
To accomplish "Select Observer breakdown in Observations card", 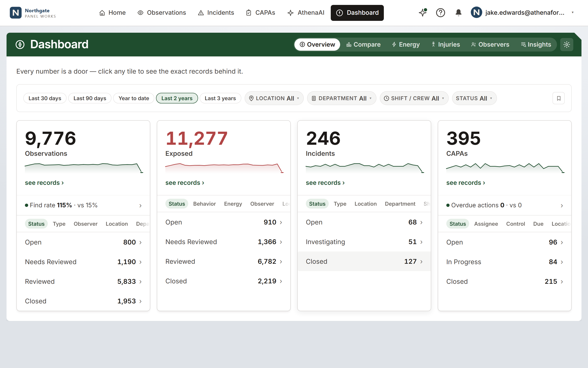I will pyautogui.click(x=86, y=224).
